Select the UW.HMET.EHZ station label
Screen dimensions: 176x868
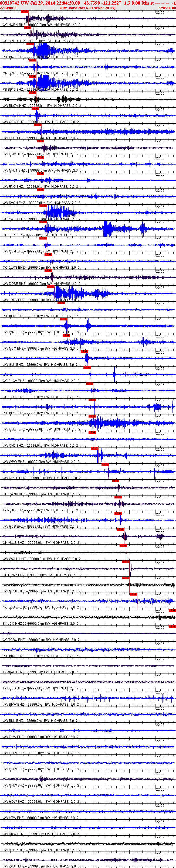click(14, 429)
